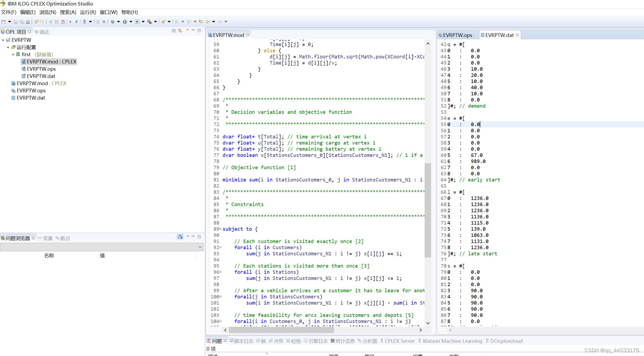This screenshot has height=356, width=644.
Task: Click the Last Edit Location icon
Action: pos(201,22)
